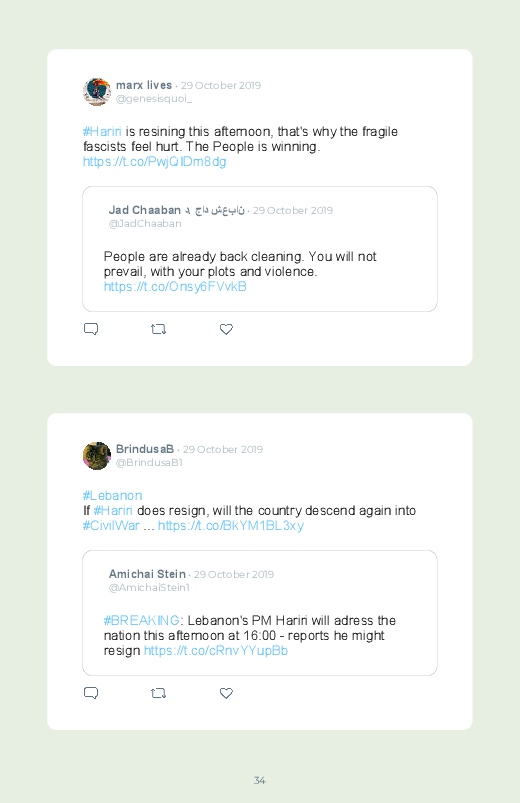The height and width of the screenshot is (803, 520).
Task: Open link t.co/BkYM1BL3xy
Action: coord(231,526)
